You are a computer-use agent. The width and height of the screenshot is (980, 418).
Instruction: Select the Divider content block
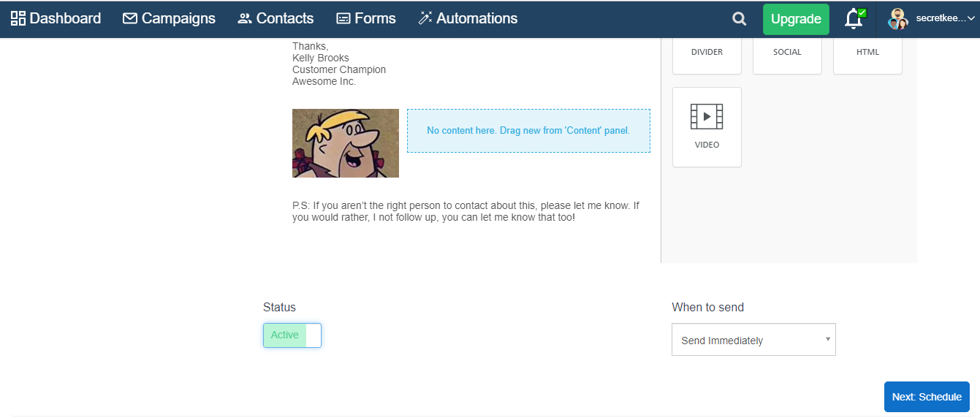[707, 56]
